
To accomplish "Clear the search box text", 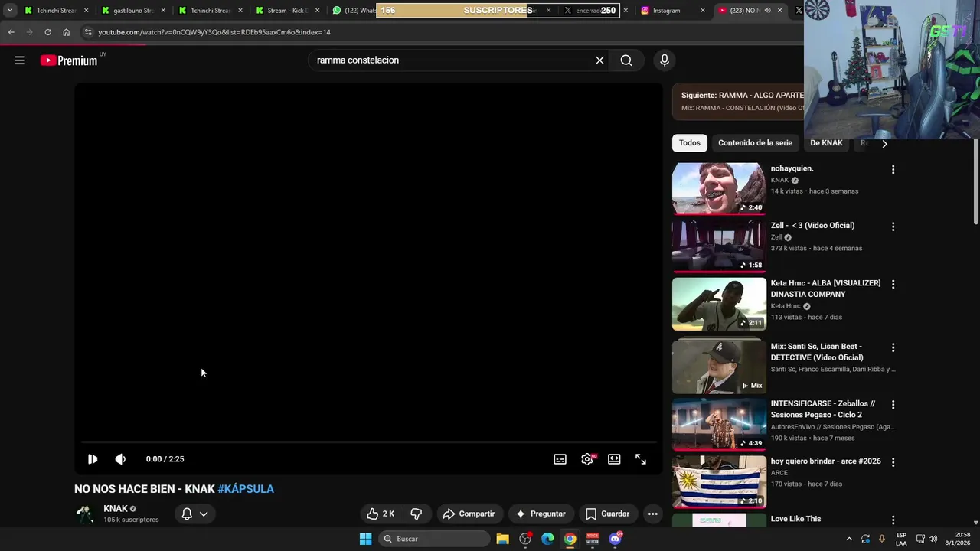I will click(599, 60).
